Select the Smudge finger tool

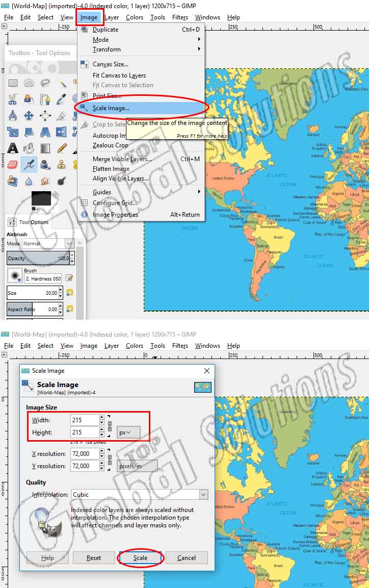(x=45, y=181)
